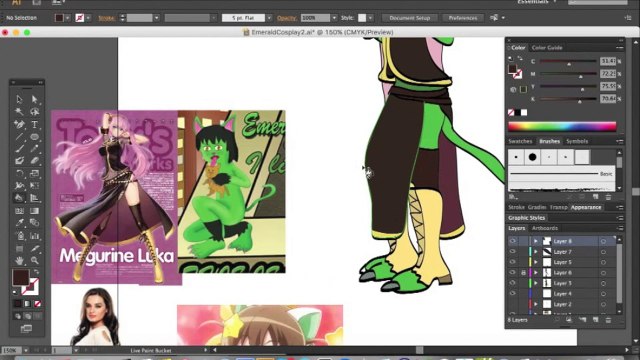640x360 pixels.
Task: Toggle visibility of locked Layer 6
Action: point(513,273)
